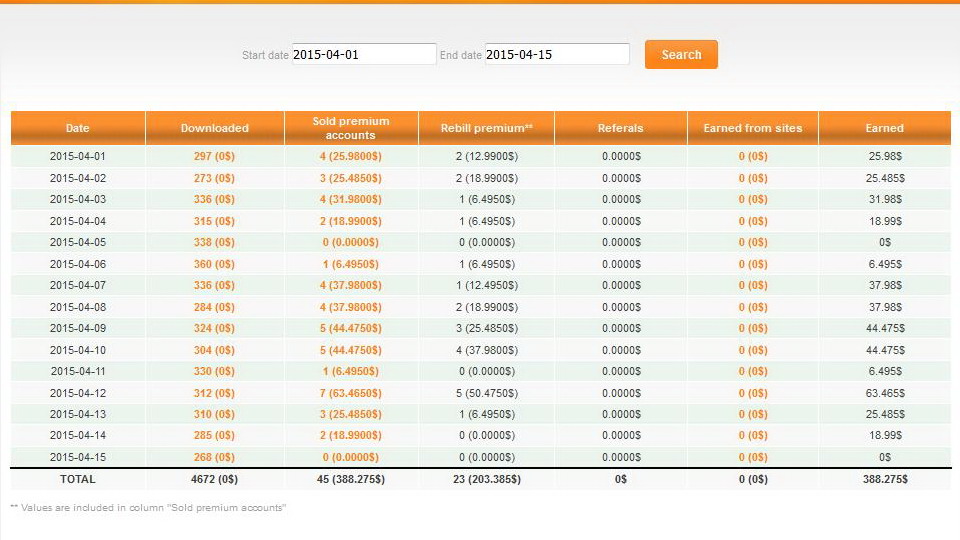
Task: Click the Rebill premium column header
Action: pyautogui.click(x=486, y=128)
